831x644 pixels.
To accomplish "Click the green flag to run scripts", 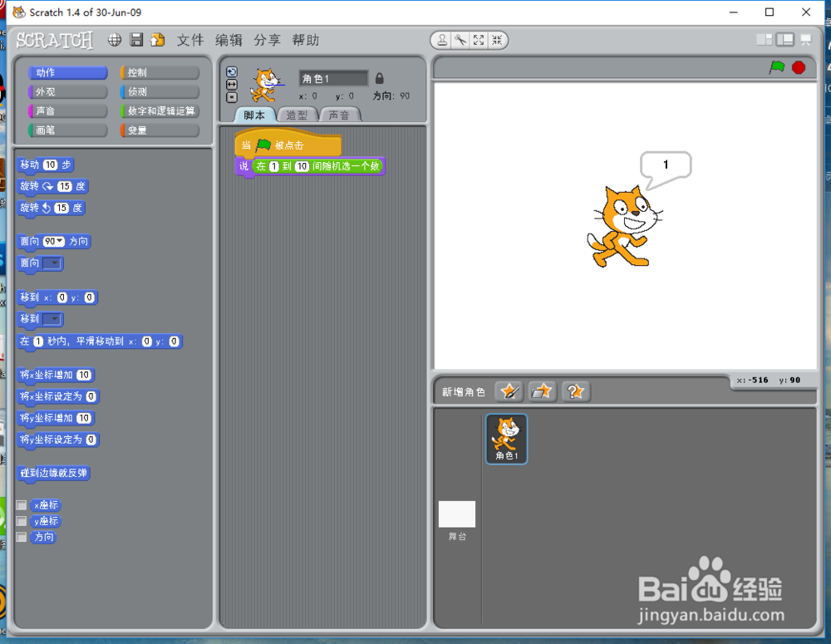I will click(776, 68).
